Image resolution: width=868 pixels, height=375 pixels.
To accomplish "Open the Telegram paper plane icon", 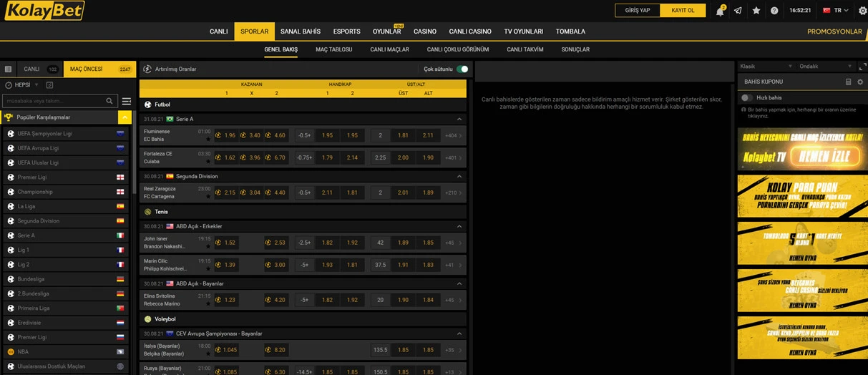I will (738, 11).
